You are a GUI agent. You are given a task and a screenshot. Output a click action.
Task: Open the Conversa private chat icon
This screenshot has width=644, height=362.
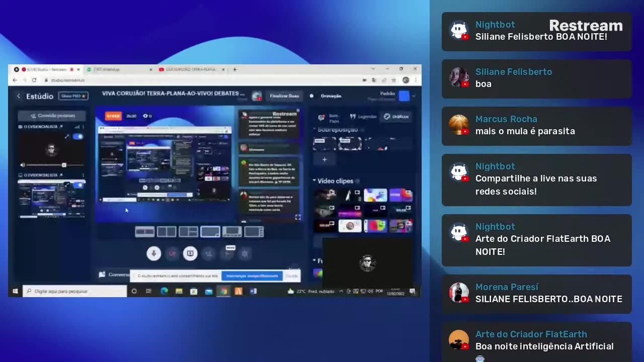(102, 275)
